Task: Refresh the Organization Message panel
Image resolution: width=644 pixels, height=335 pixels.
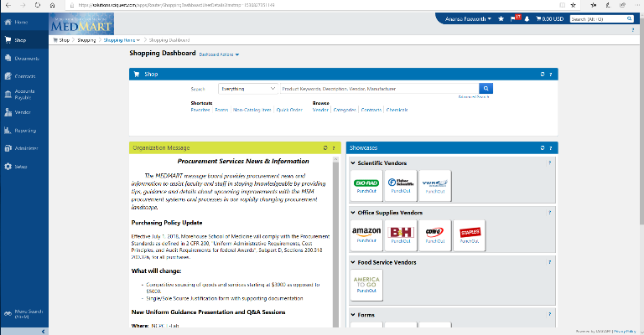Action: click(x=325, y=147)
